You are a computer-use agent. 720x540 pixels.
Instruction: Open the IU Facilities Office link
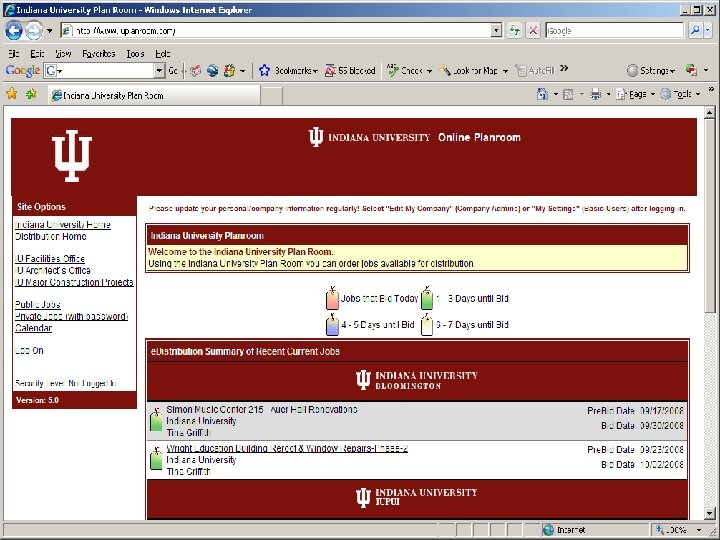(50, 259)
